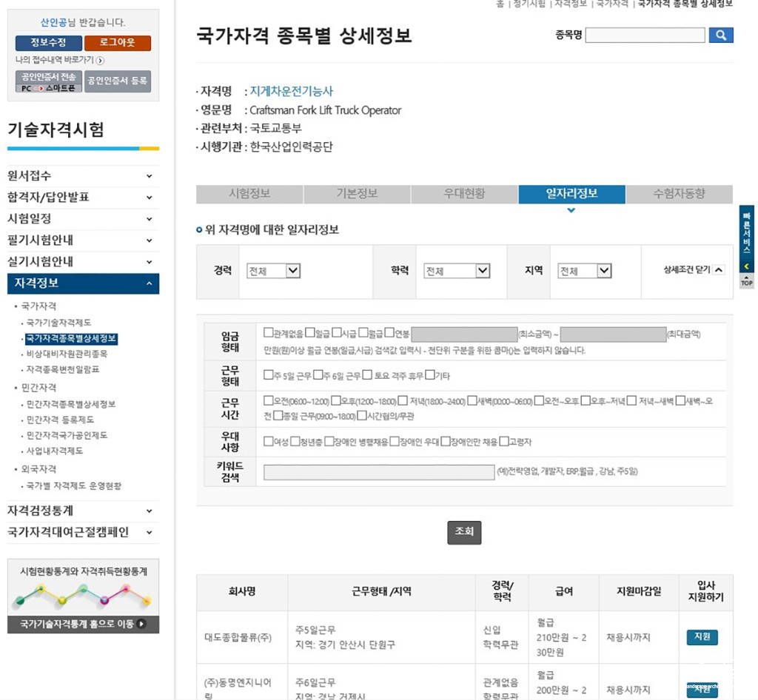Check the 관계없음 wage type box

(x=268, y=332)
